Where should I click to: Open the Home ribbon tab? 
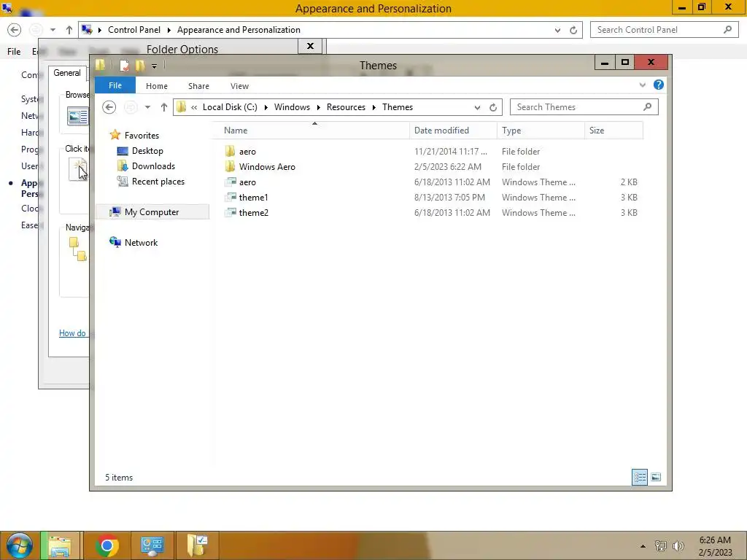[157, 86]
